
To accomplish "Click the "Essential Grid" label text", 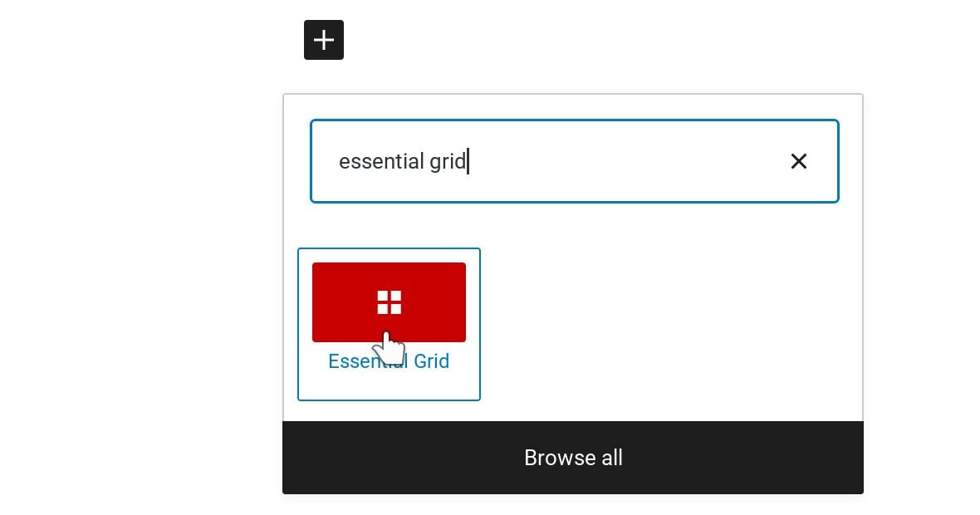I will click(x=389, y=361).
